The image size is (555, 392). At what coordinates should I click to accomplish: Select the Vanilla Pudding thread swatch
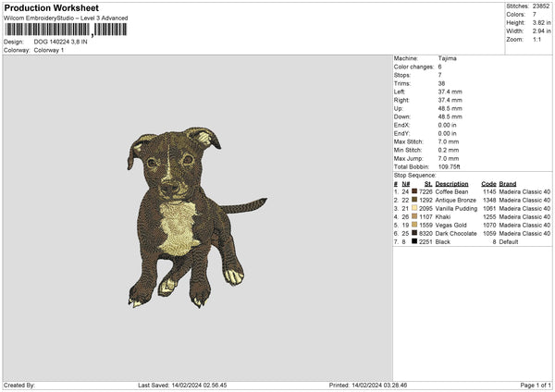pyautogui.click(x=415, y=208)
